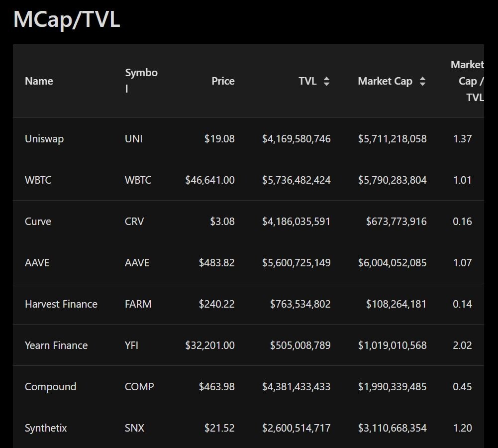Click AAVE market cap $6,004,052,085

coord(392,262)
